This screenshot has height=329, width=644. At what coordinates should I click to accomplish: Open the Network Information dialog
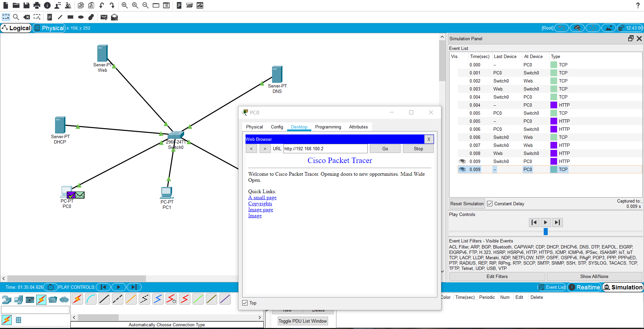point(47,5)
